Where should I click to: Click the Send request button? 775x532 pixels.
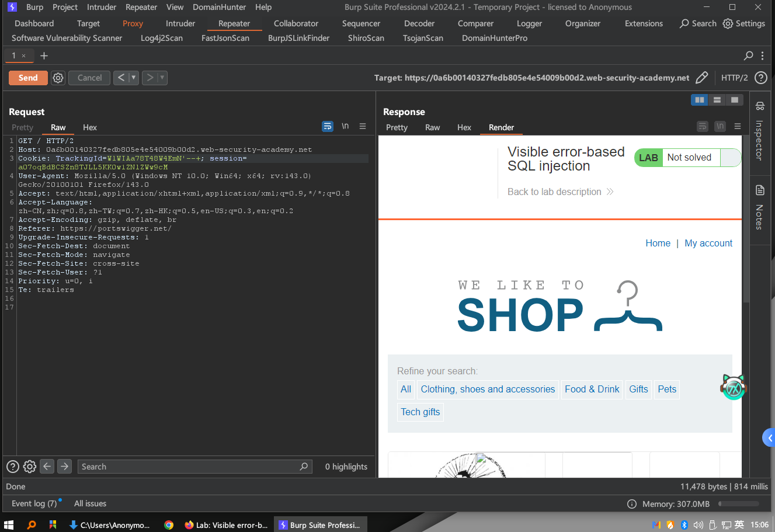(x=28, y=78)
